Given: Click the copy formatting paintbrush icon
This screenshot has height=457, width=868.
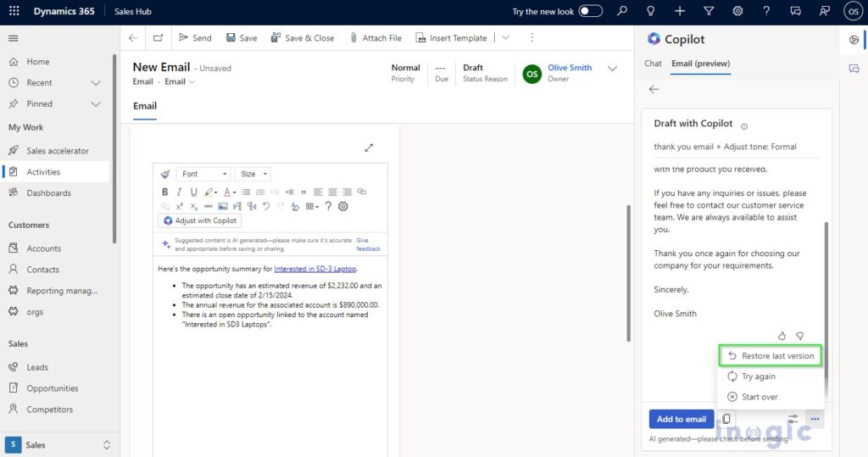Looking at the screenshot, I should pos(165,175).
